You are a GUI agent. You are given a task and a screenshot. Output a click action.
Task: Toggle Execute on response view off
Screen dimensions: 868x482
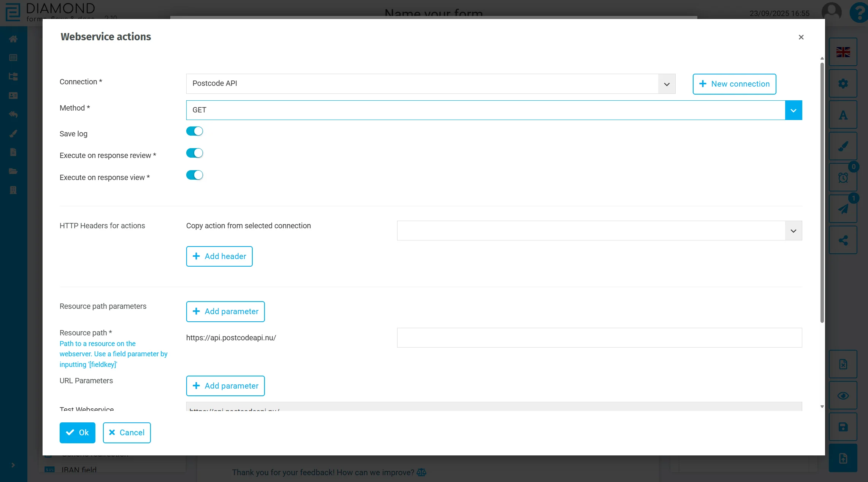tap(194, 175)
